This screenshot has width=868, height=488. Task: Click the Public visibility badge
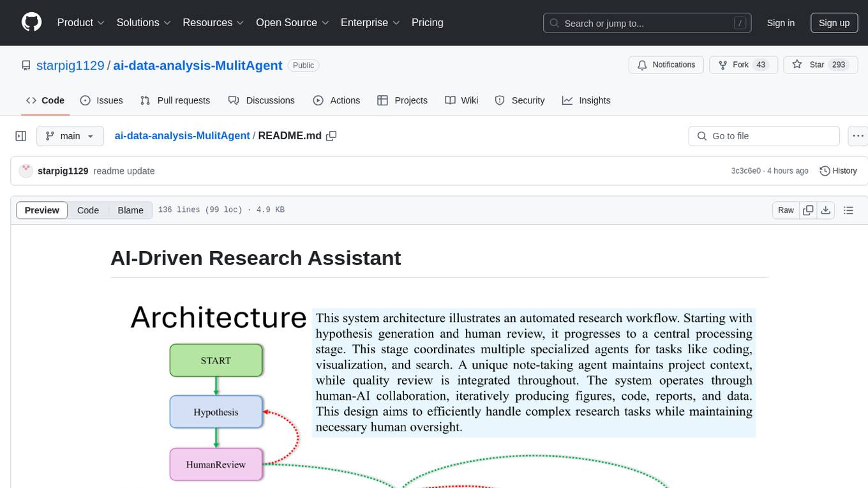tap(303, 65)
